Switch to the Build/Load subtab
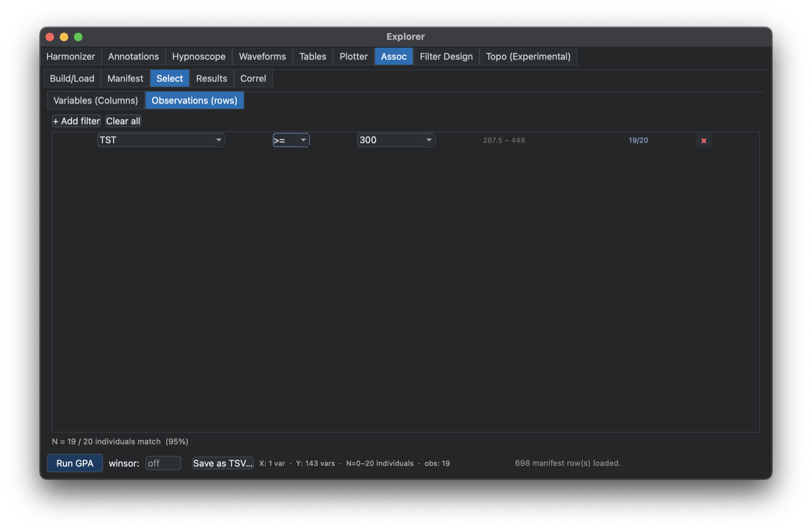 [x=72, y=79]
